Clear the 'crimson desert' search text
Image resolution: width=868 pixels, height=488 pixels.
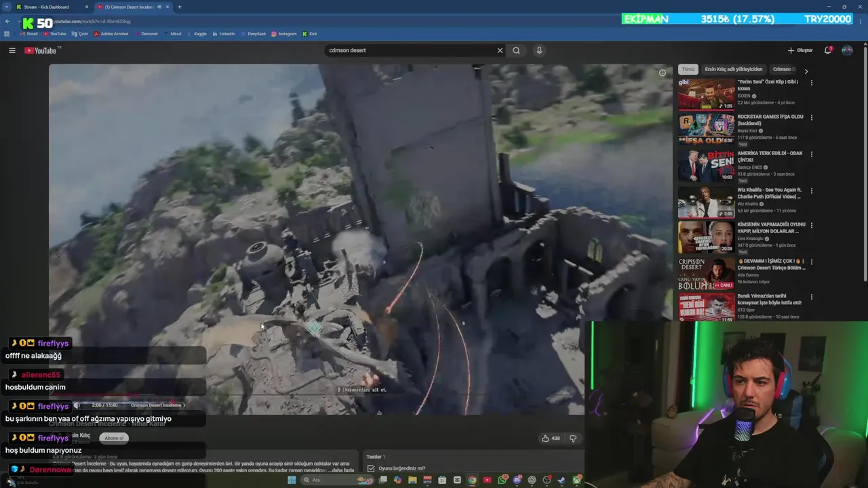tap(500, 50)
